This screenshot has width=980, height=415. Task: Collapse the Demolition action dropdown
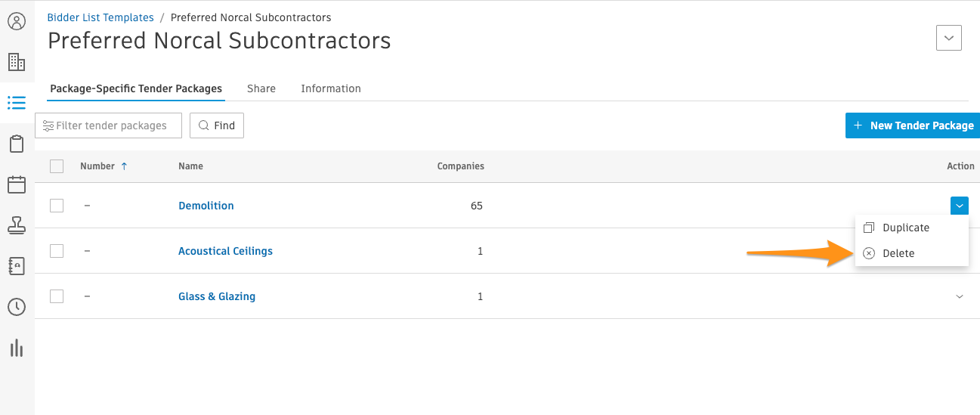[960, 206]
